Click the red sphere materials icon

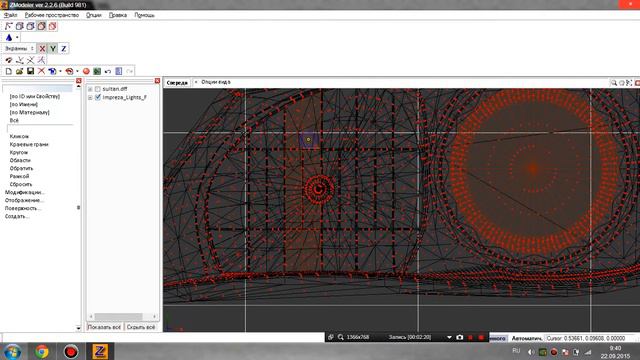(x=86, y=71)
